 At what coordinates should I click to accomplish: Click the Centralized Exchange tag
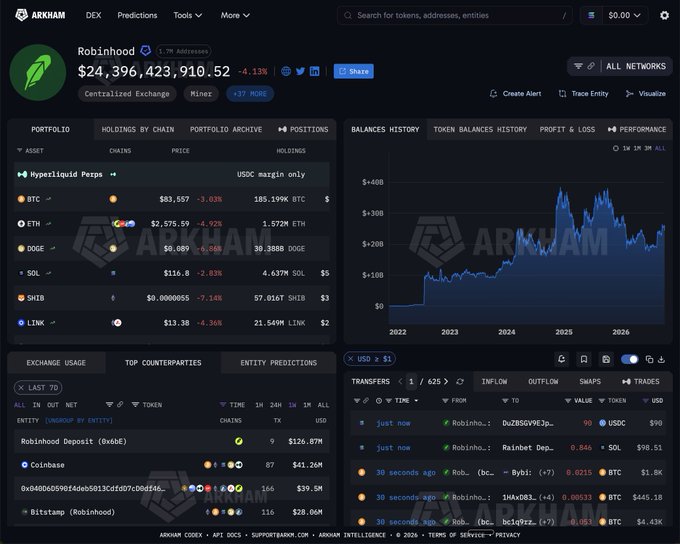coord(127,94)
